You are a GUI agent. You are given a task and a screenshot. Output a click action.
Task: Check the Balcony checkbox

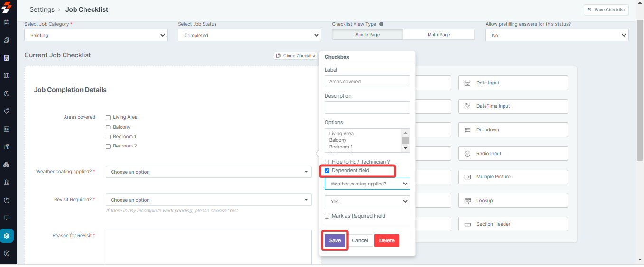(108, 127)
